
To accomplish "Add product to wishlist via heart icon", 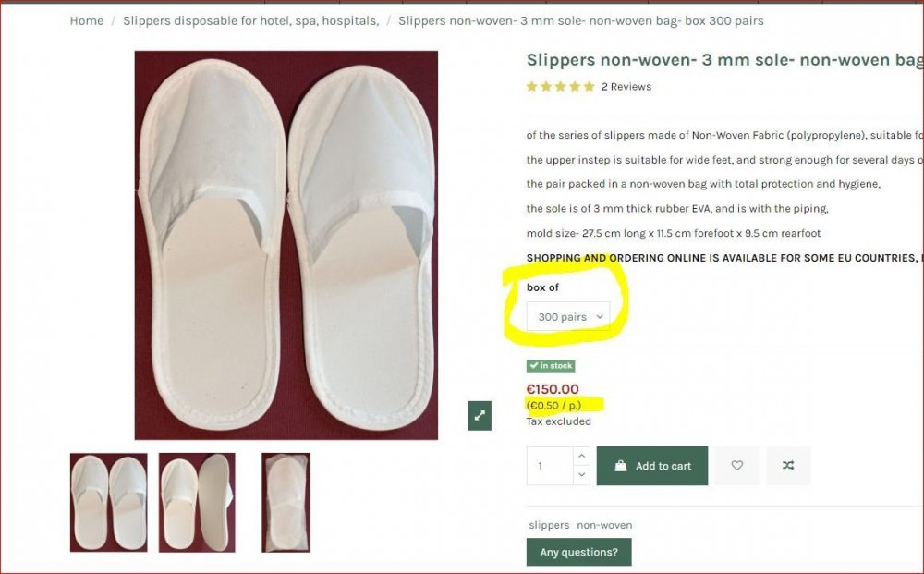I will [x=736, y=466].
